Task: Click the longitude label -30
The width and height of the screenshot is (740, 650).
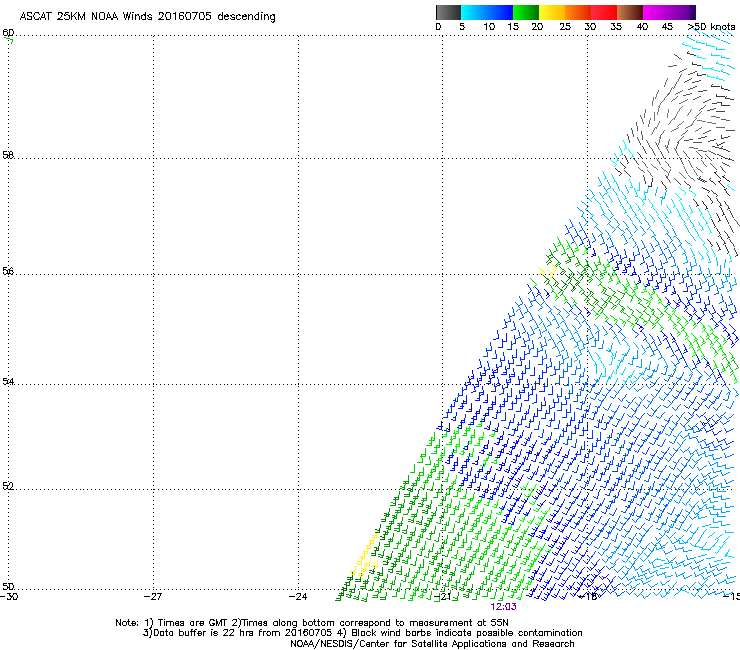Action: (9, 597)
